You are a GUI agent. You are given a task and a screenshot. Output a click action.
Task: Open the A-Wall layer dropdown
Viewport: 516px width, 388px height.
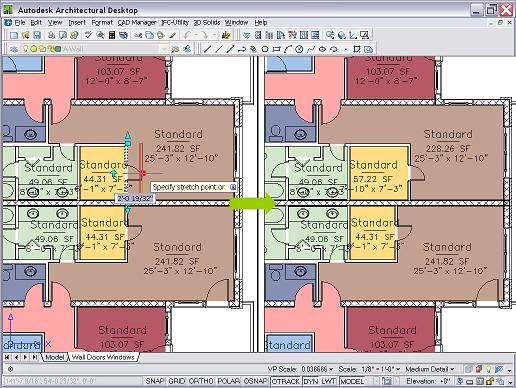click(164, 49)
